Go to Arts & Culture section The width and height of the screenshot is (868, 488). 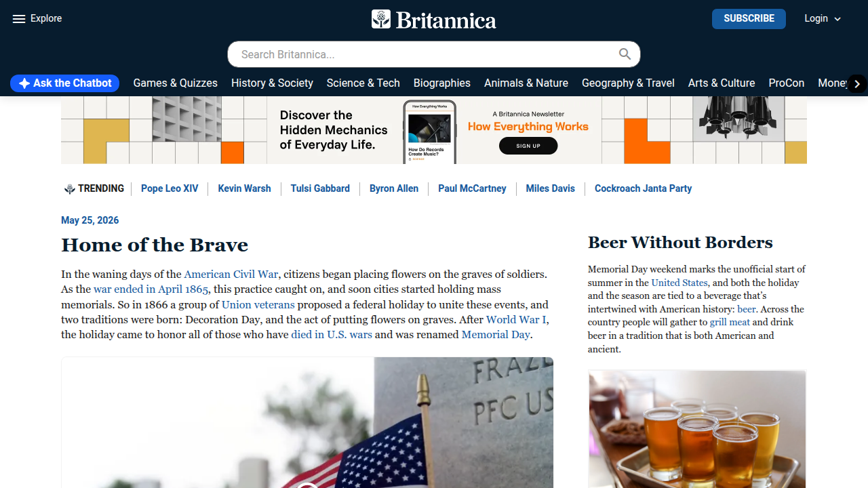[x=722, y=83]
